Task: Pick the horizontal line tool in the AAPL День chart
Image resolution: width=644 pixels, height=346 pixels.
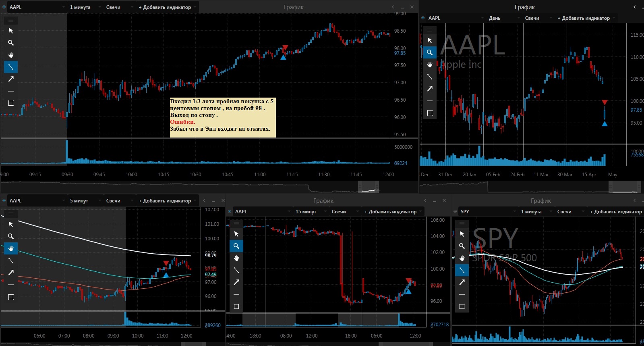Action: click(430, 101)
